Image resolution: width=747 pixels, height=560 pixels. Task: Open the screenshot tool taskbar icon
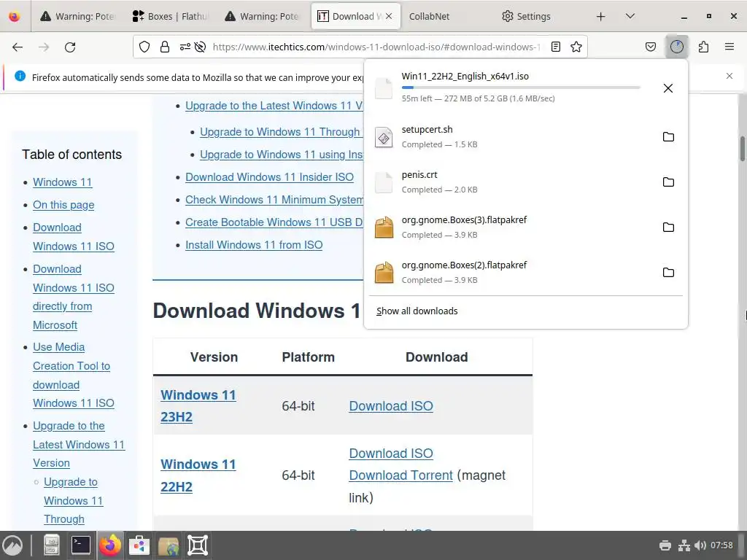(x=197, y=545)
